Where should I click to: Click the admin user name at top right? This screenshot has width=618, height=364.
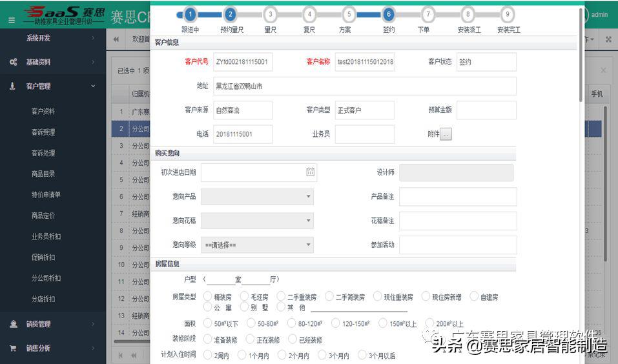pos(599,15)
